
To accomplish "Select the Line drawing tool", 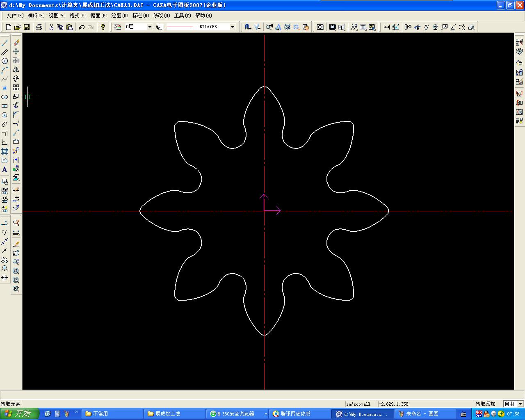I will point(5,43).
